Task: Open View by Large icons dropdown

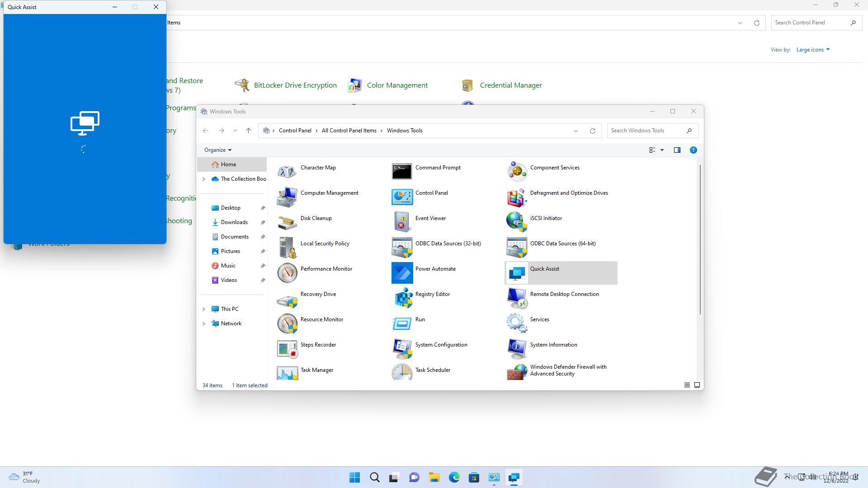Action: 812,50
